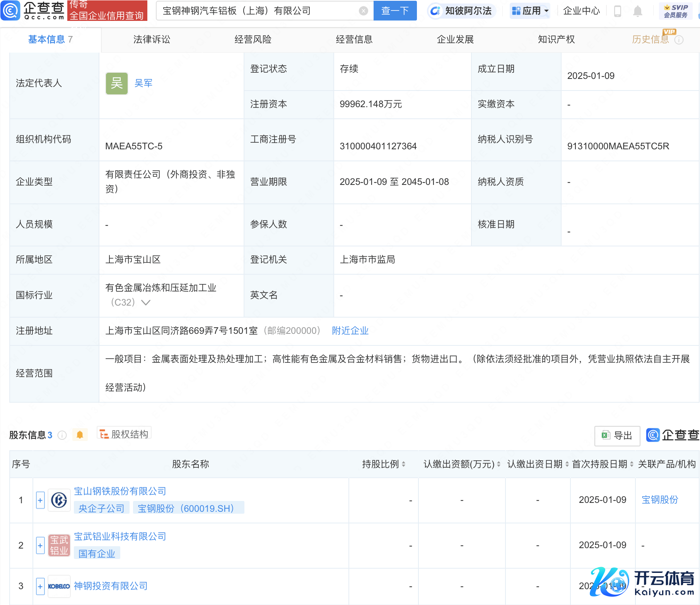Switch to the 知识产权 tab
This screenshot has width=700, height=605.
tap(556, 39)
